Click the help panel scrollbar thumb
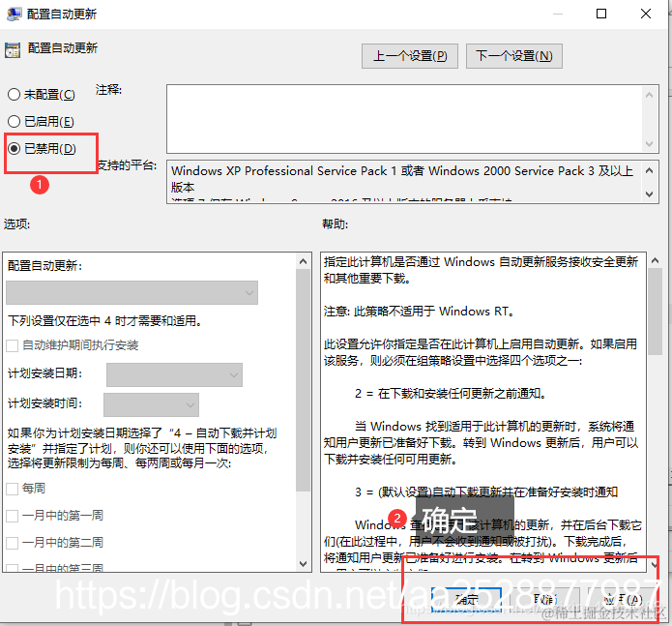 (x=655, y=312)
